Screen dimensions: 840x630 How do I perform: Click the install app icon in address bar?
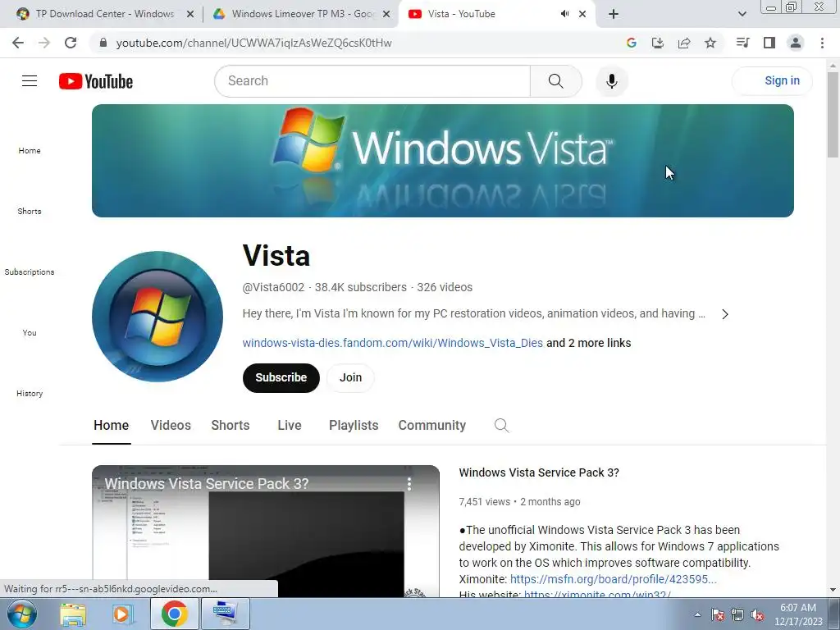[657, 43]
